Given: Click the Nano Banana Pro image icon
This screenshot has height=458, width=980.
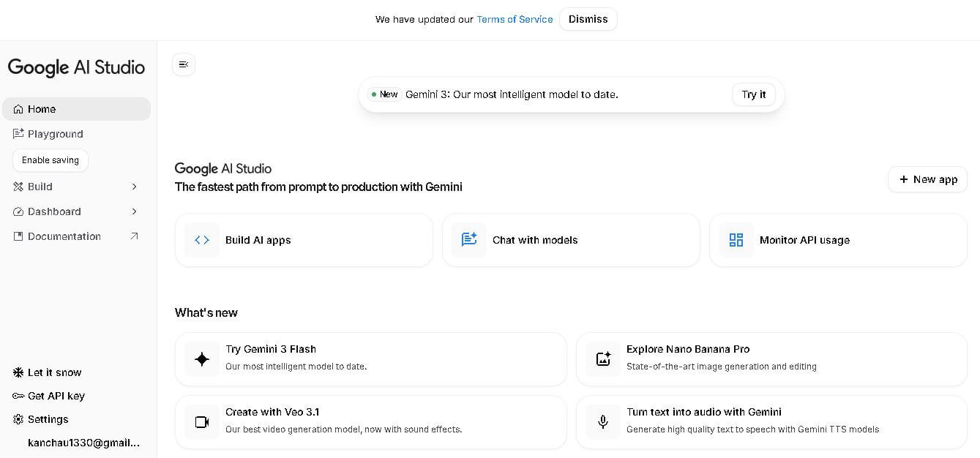Looking at the screenshot, I should pos(603,358).
